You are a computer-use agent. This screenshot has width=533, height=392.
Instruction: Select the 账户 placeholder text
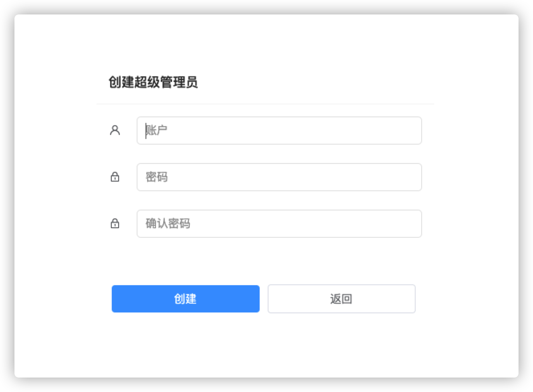[156, 130]
